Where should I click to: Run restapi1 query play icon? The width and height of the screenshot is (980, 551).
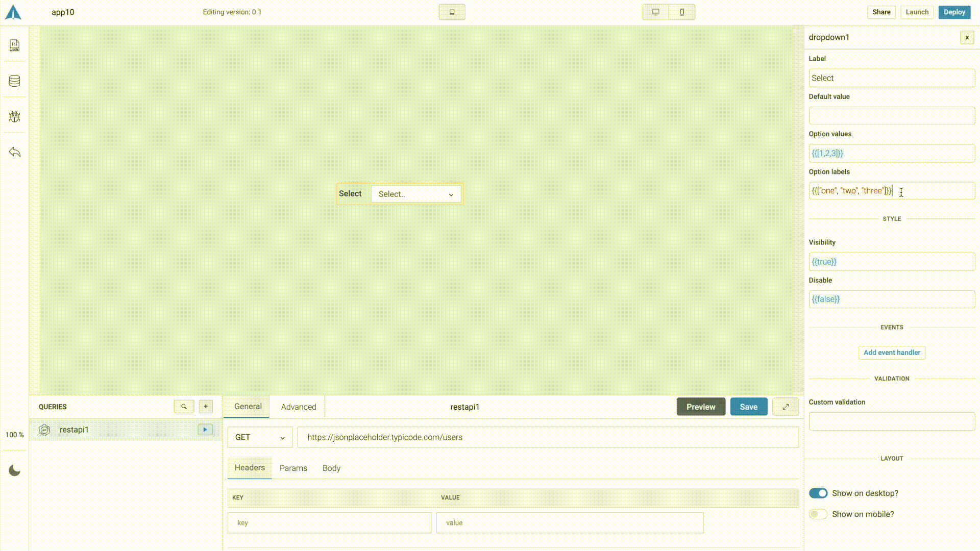pos(205,430)
